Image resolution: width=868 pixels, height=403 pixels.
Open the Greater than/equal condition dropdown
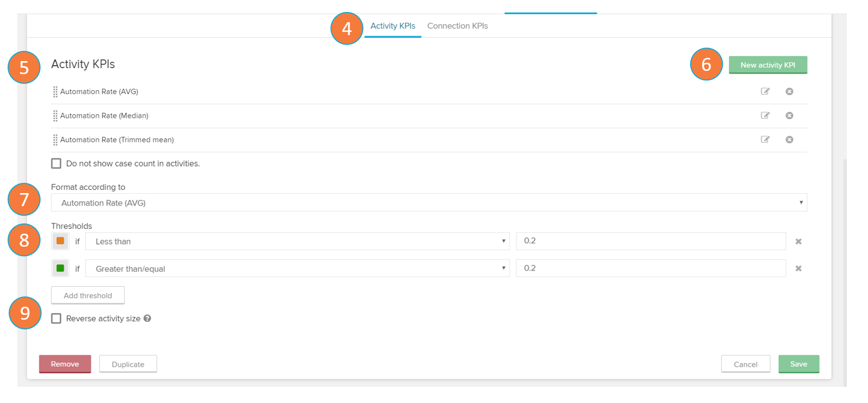click(297, 268)
